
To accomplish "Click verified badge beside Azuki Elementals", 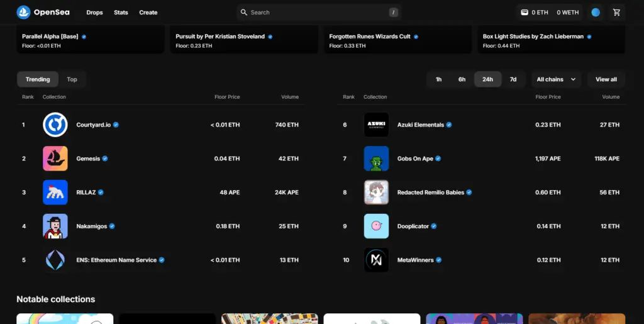I will pyautogui.click(x=449, y=125).
